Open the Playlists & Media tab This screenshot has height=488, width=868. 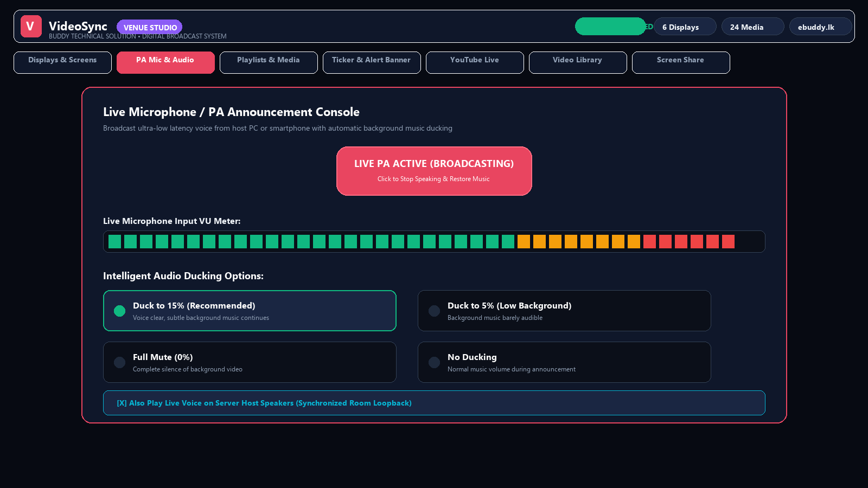[x=269, y=62]
